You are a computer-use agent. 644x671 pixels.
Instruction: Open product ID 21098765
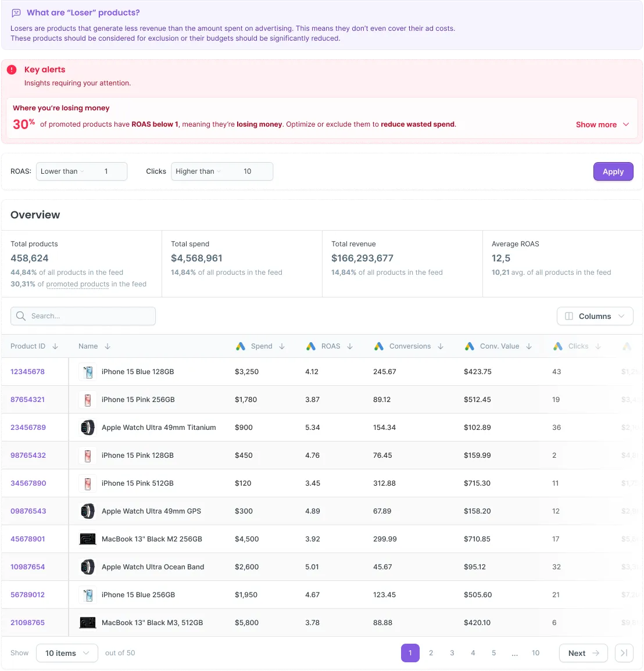click(x=27, y=622)
